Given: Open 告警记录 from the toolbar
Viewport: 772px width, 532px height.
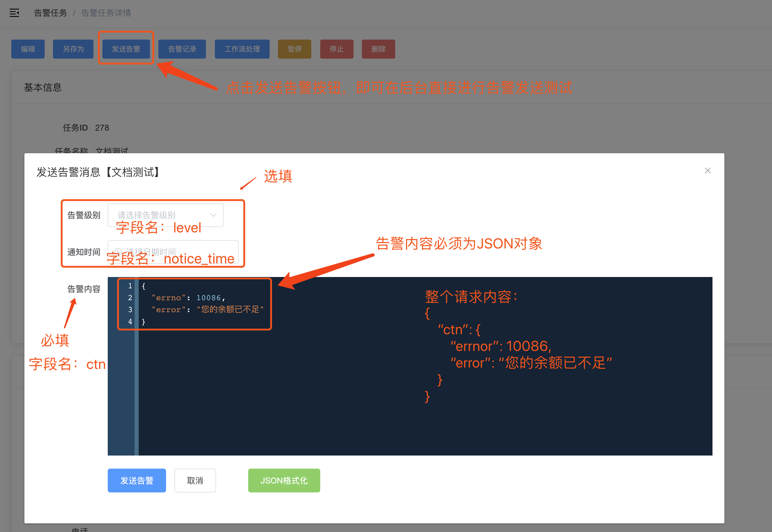Looking at the screenshot, I should click(x=182, y=49).
